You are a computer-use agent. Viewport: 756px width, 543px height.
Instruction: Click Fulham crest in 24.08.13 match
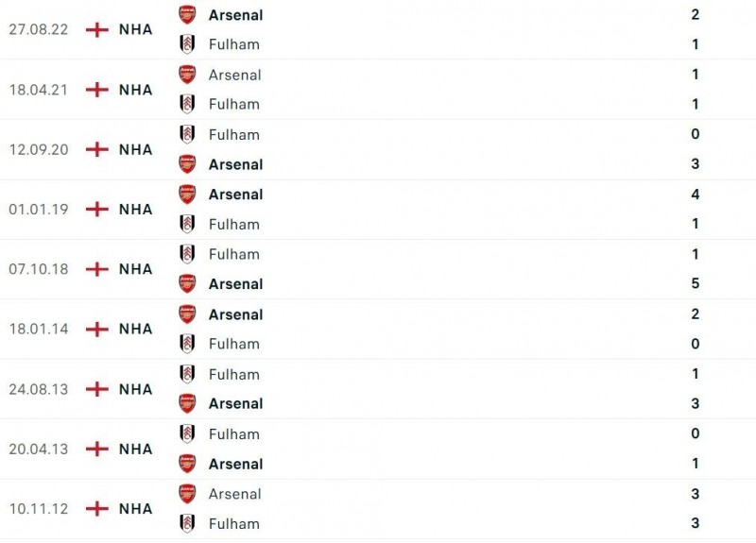[187, 374]
